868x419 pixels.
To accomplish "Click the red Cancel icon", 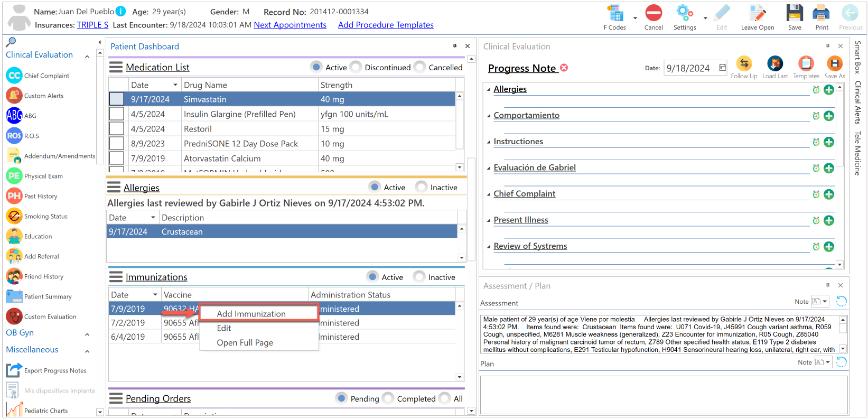I will (654, 13).
